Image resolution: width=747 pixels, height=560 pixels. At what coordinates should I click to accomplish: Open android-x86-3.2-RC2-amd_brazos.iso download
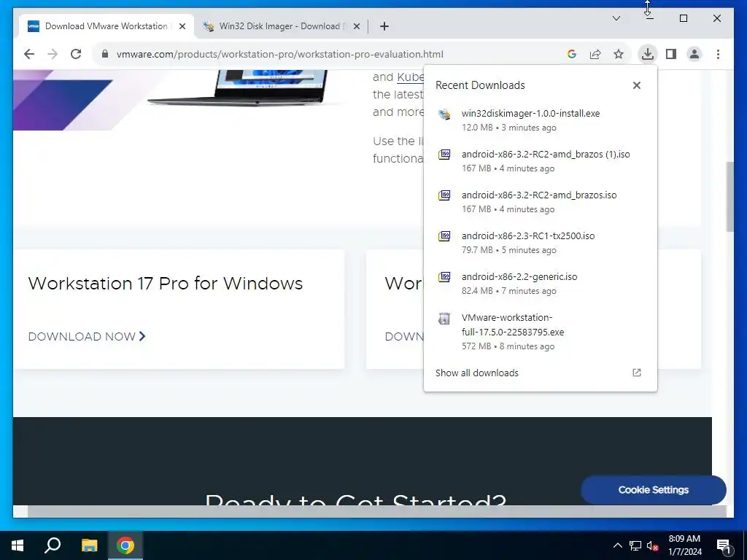tap(541, 202)
